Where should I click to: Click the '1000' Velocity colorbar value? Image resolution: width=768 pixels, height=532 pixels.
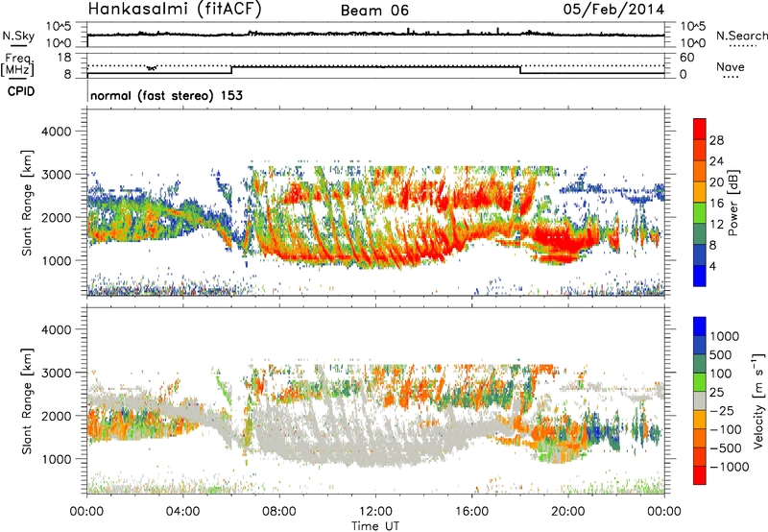[724, 336]
